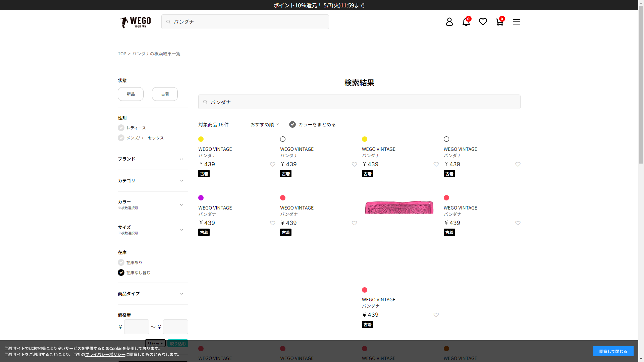Click the minimum price input field

point(137,327)
